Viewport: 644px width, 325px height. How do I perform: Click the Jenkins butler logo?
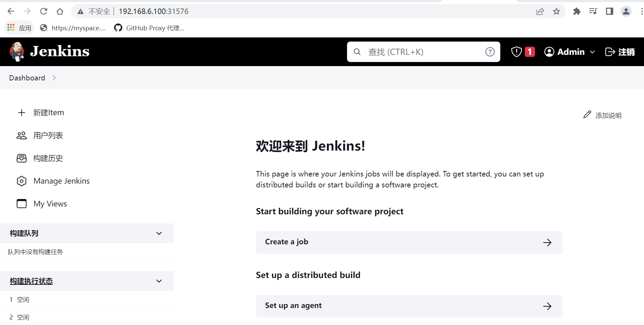point(17,51)
